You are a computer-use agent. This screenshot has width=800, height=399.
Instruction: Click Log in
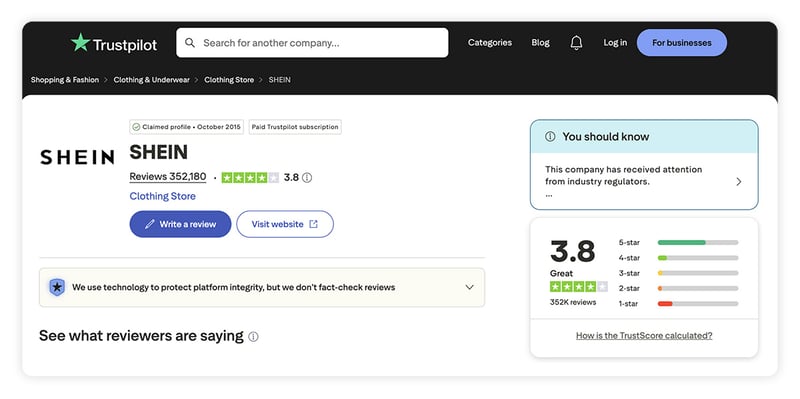pos(615,43)
